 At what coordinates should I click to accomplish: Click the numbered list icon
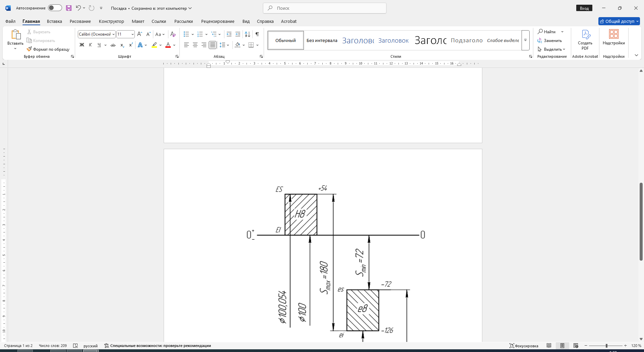pyautogui.click(x=200, y=34)
